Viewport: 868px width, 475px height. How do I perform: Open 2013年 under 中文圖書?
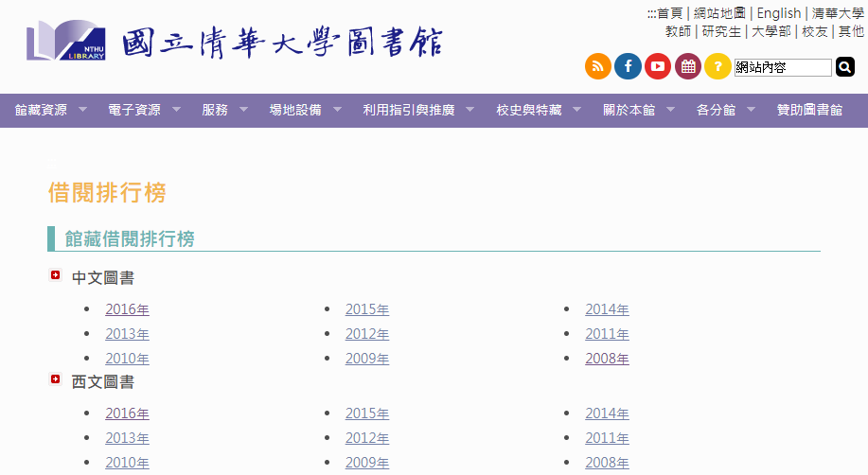click(128, 334)
